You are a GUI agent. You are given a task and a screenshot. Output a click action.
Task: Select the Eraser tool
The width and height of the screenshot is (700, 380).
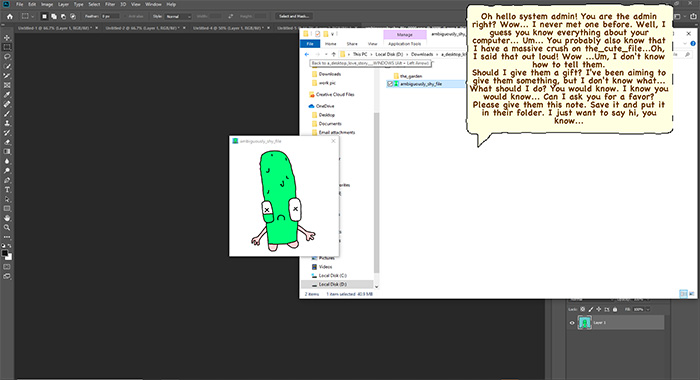7,142
